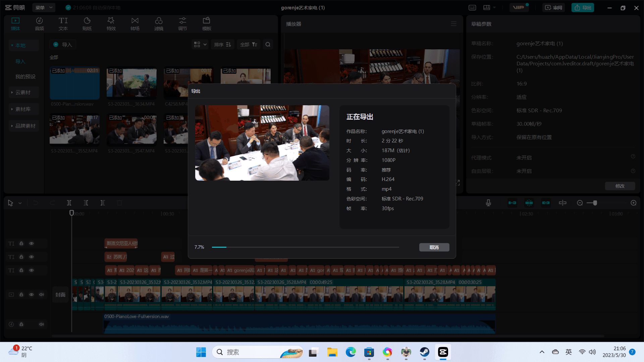Image resolution: width=644 pixels, height=362 pixels.
Task: Expand the 菜单 menu dropdown
Action: pos(44,7)
